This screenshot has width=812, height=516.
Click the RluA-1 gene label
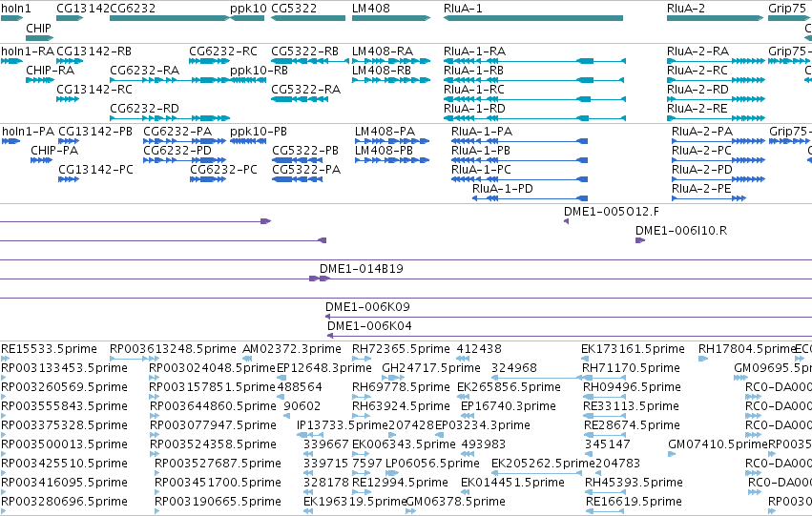[463, 9]
